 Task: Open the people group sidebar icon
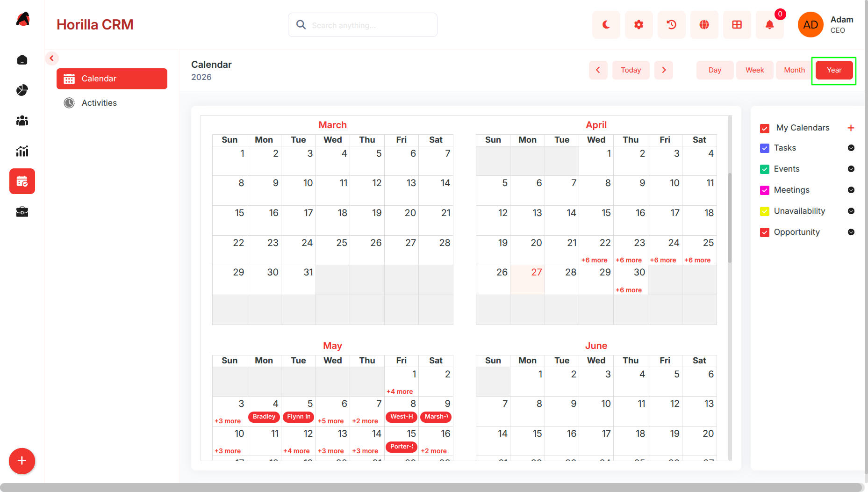point(22,121)
